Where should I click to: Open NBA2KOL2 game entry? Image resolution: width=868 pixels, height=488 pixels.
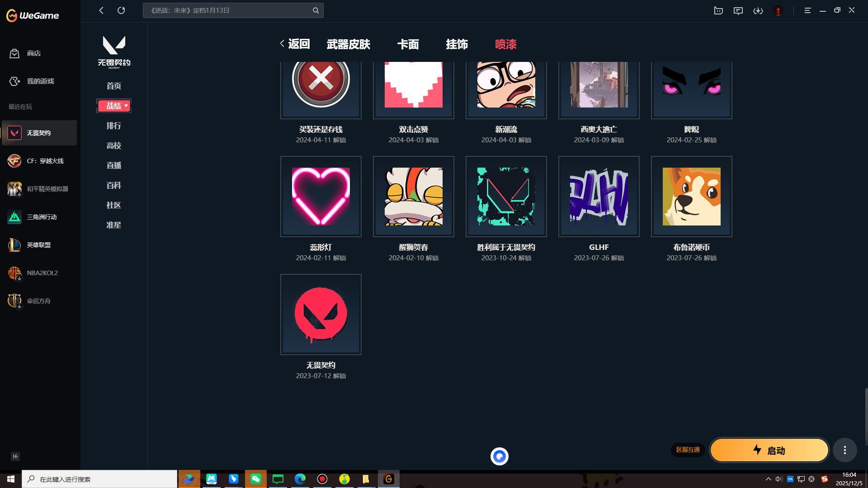click(39, 273)
